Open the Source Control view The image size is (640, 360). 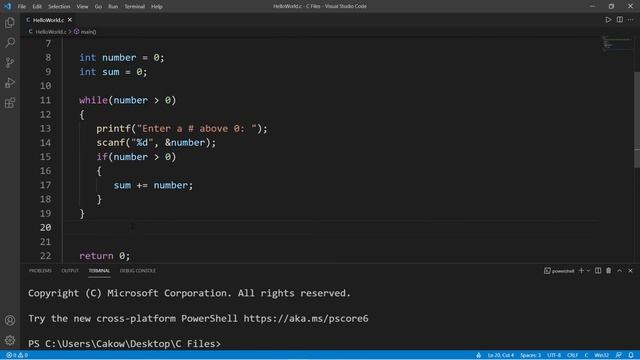[x=10, y=62]
